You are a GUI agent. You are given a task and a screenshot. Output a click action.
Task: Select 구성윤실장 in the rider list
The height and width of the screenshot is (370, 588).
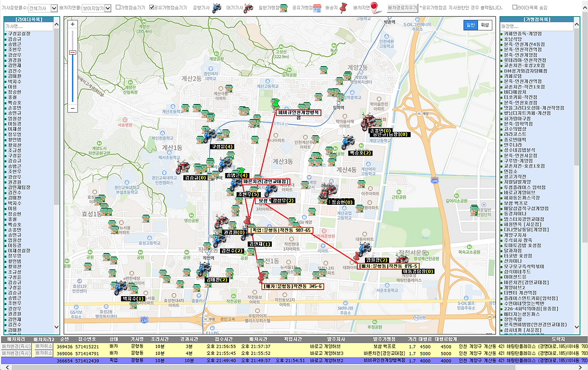click(19, 34)
